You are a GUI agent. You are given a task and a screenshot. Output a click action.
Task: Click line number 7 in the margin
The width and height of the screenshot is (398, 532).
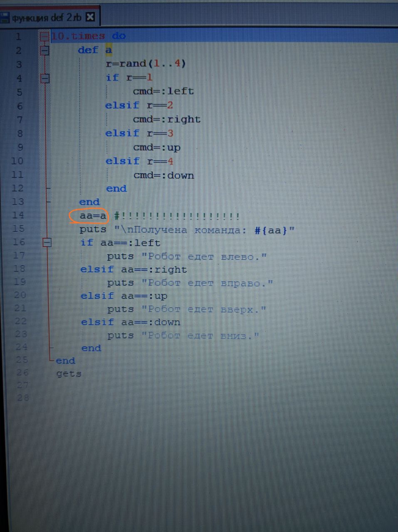tap(20, 120)
